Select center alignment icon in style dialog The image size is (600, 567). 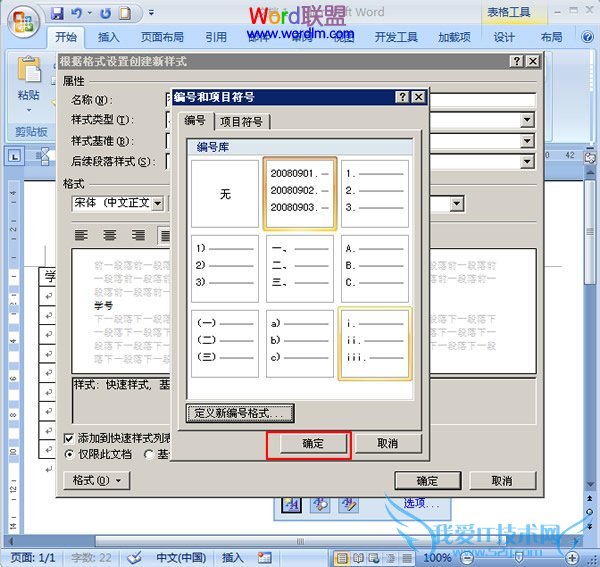coord(110,235)
